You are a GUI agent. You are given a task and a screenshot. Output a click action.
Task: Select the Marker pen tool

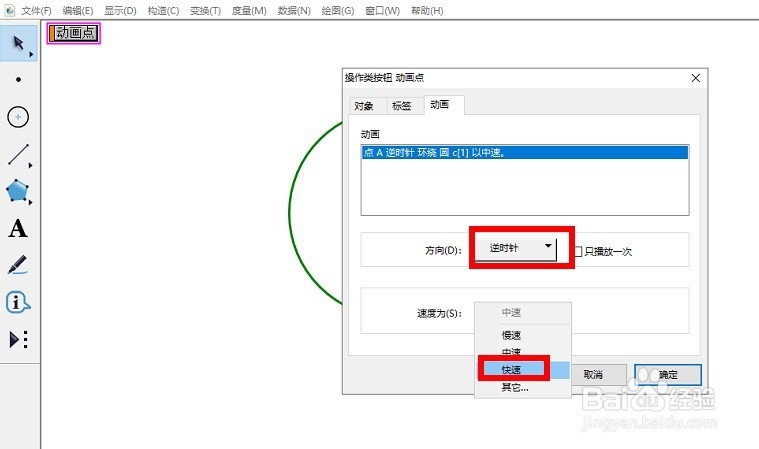17,265
